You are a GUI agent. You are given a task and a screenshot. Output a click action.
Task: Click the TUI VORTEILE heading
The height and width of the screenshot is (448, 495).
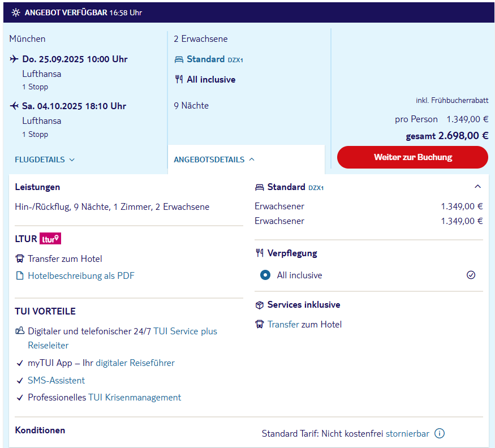pos(45,311)
